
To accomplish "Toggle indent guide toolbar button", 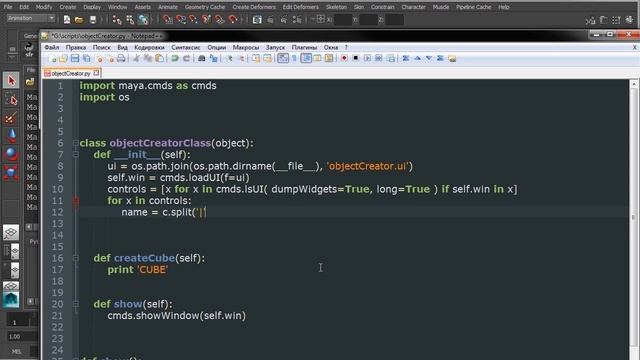I will point(306,58).
